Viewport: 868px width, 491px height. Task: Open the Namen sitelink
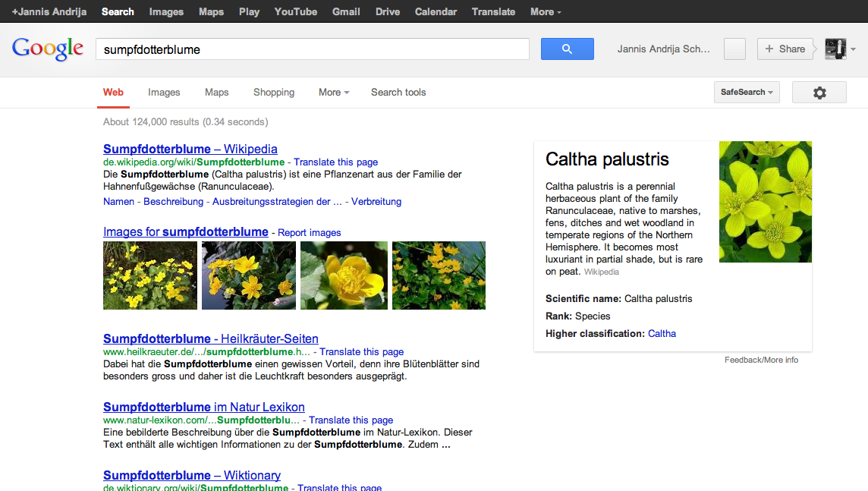118,202
